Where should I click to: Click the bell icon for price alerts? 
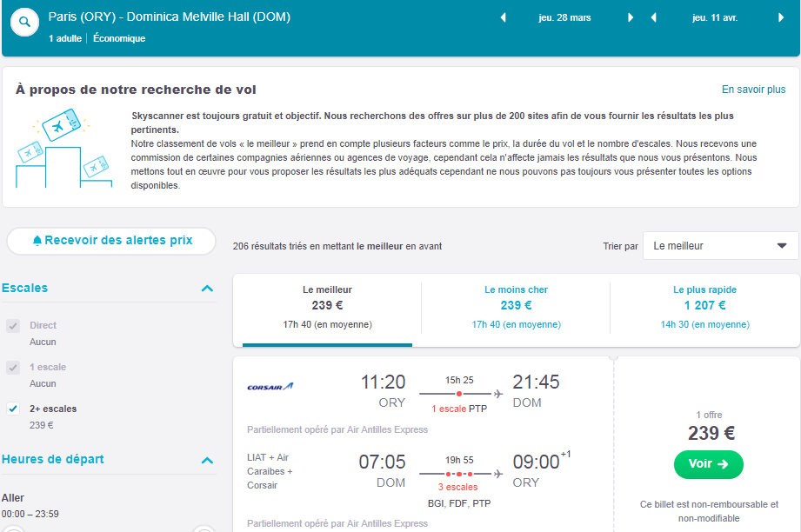click(37, 241)
